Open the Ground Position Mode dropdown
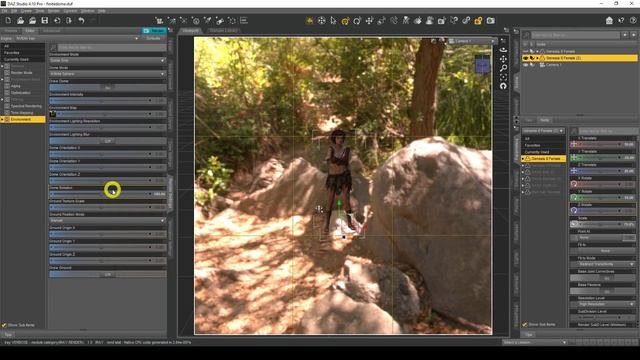This screenshot has height=360, width=640. pos(108,221)
